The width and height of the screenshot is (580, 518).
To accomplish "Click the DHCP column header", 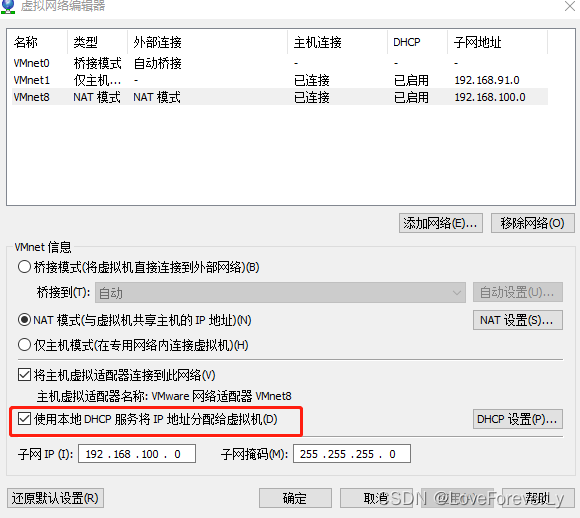I will coord(418,42).
